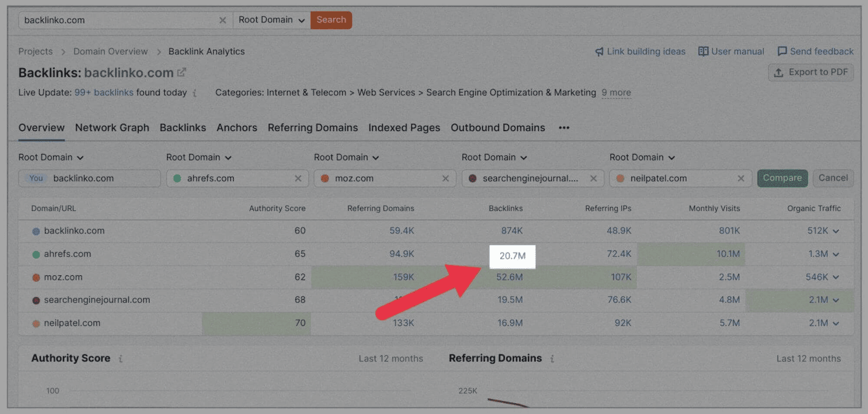The image size is (868, 414).
Task: Remove neilpatel.com from comparison
Action: tap(741, 178)
